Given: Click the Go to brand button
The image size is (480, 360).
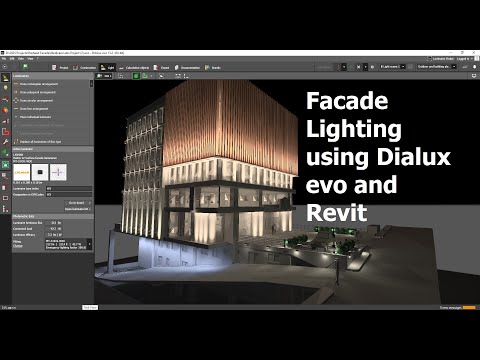Looking at the screenshot, I should [x=78, y=203].
